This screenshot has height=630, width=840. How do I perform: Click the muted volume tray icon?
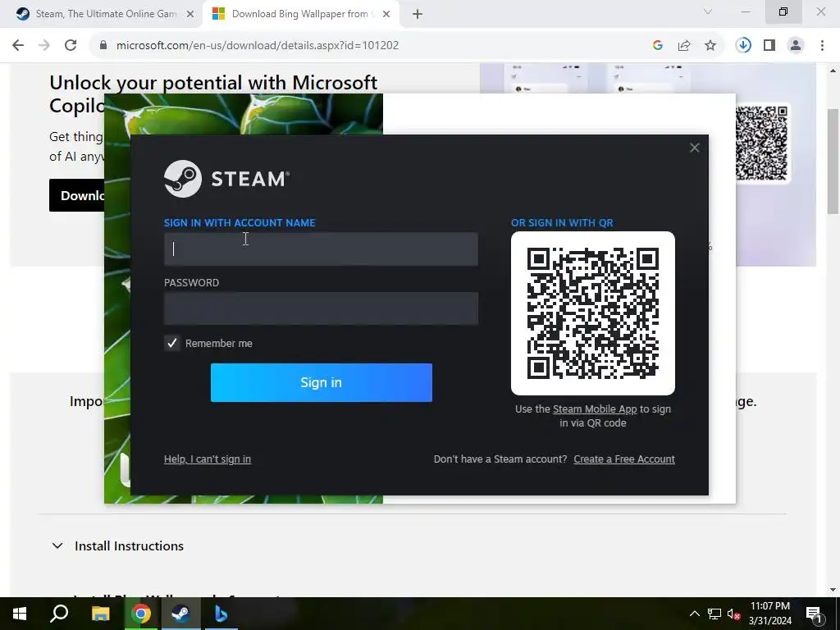pos(734,614)
